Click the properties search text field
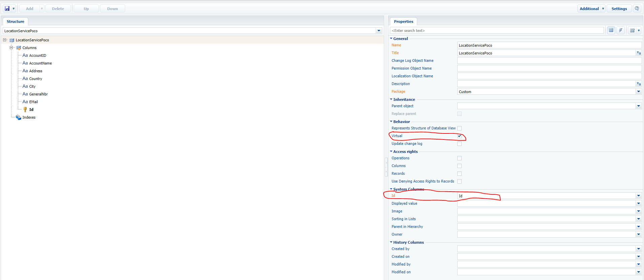644x280 pixels. pyautogui.click(x=497, y=31)
